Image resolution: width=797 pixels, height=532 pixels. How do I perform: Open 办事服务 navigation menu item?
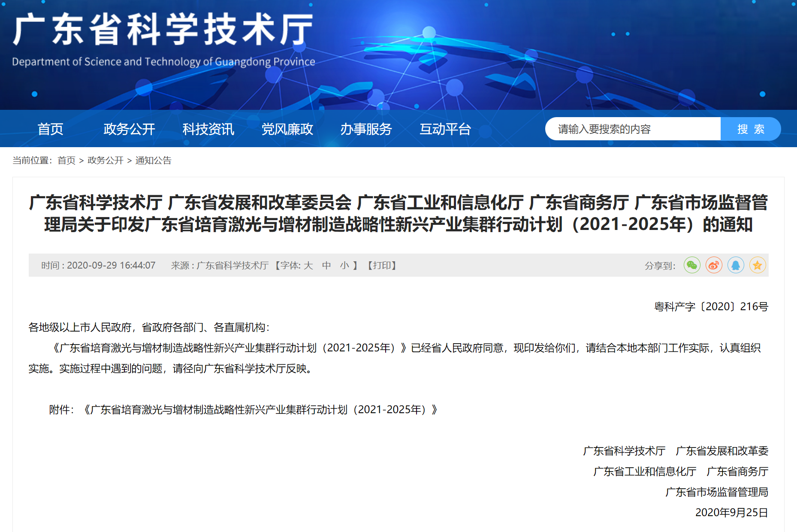[366, 129]
